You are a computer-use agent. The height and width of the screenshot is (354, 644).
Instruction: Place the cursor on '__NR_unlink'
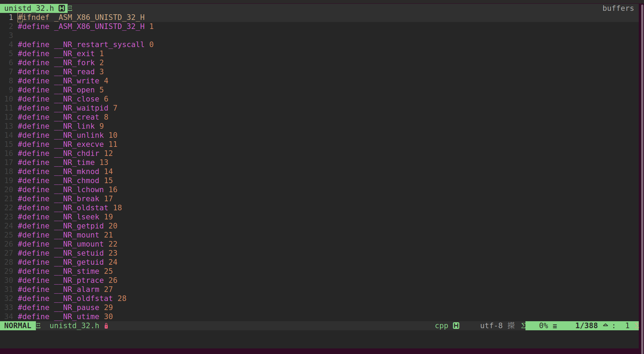[x=79, y=135]
